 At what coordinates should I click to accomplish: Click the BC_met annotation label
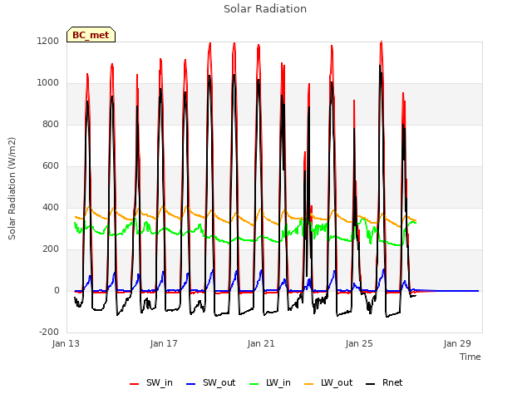(x=91, y=35)
